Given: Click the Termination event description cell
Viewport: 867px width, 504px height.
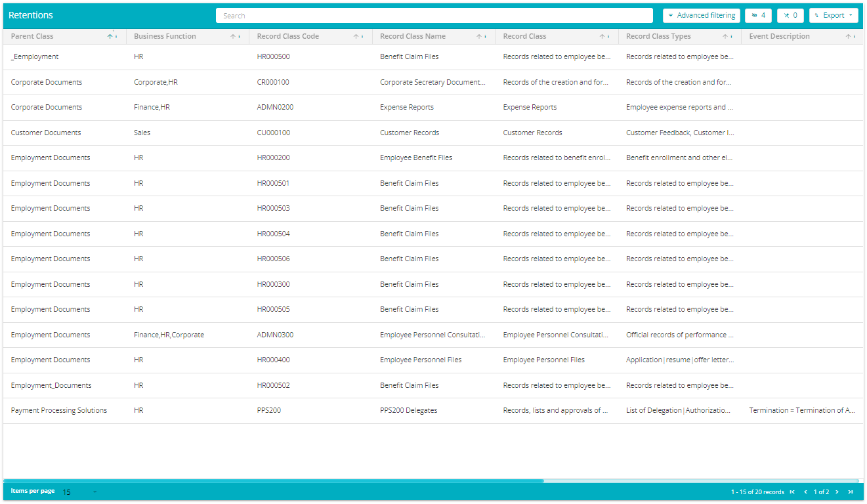Looking at the screenshot, I should pyautogui.click(x=802, y=411).
